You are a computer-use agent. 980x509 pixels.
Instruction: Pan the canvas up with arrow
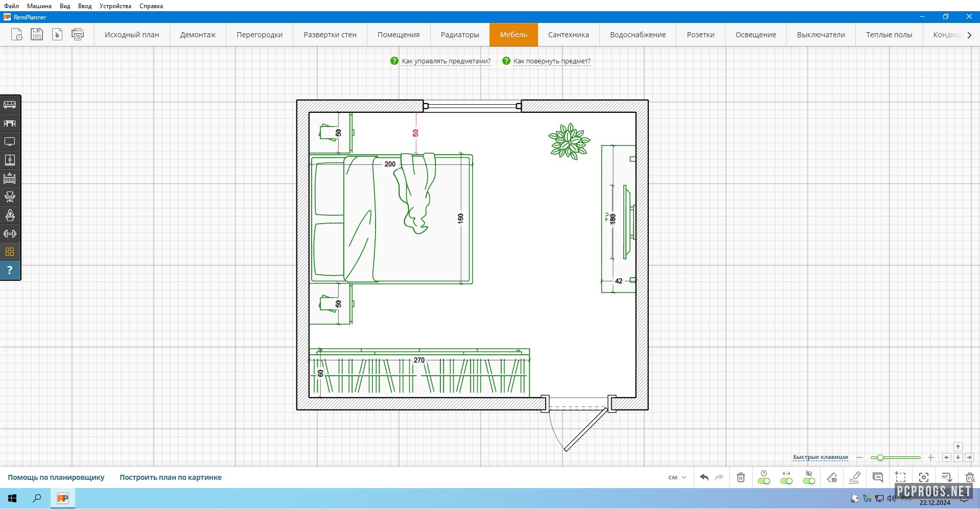[x=958, y=447]
